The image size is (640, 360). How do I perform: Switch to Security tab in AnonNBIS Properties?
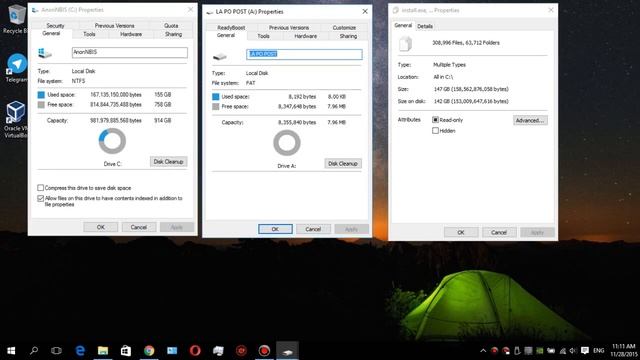(x=55, y=25)
